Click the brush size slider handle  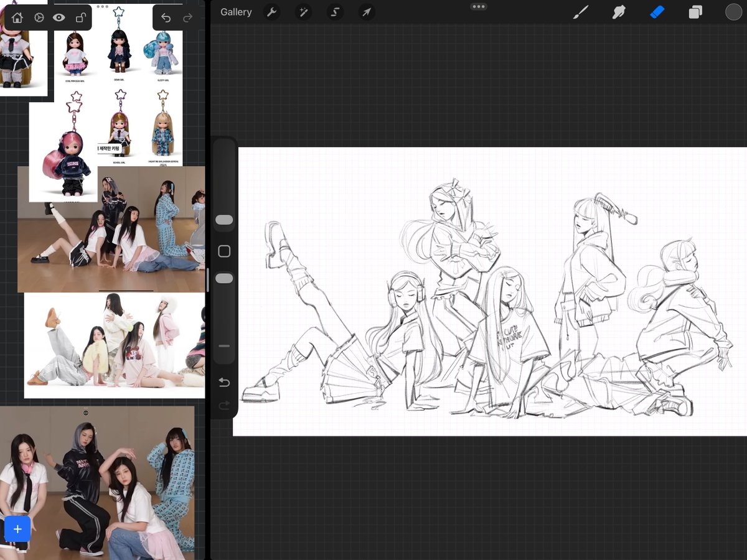(x=224, y=220)
